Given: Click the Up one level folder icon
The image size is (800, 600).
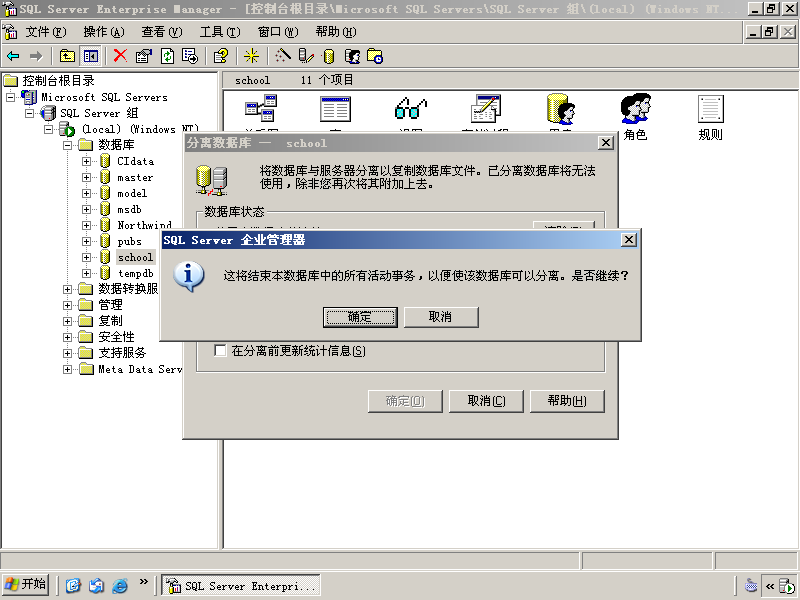Looking at the screenshot, I should [67, 56].
